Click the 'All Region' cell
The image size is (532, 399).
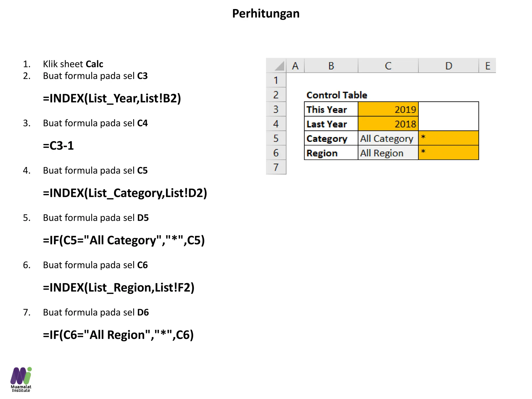click(x=388, y=153)
